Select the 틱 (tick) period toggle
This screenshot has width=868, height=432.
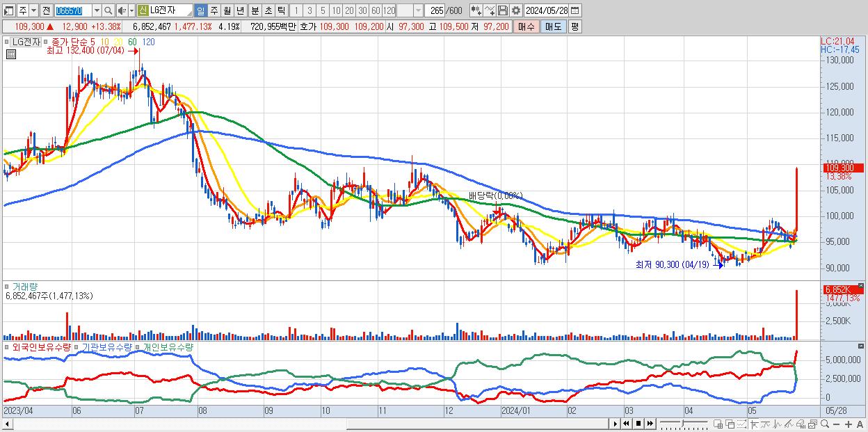click(281, 10)
